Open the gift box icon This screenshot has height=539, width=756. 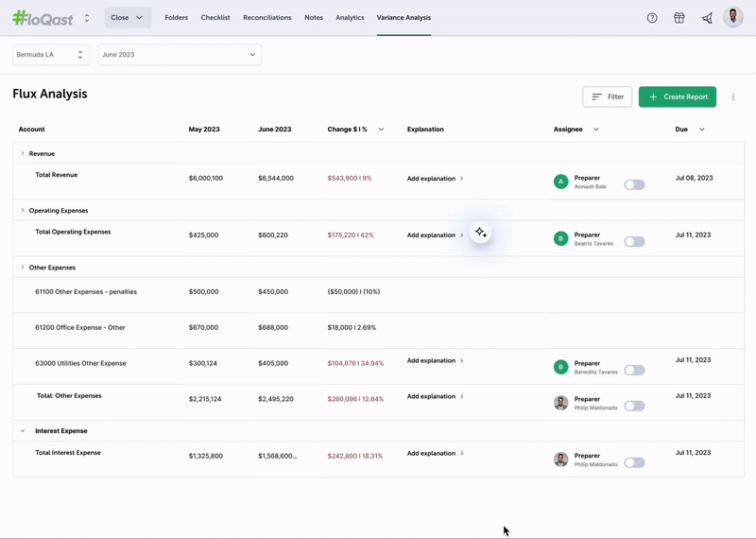[679, 18]
